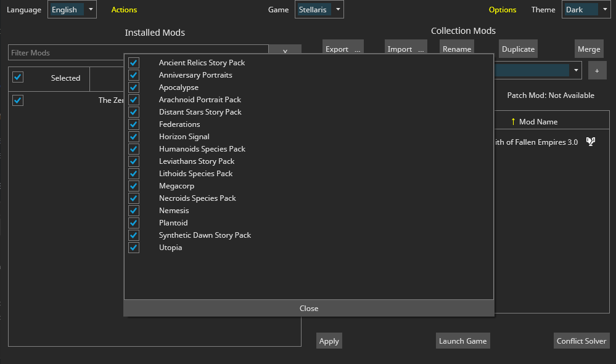Screen dimensions: 616x364
Task: Click the Ancient Relics Story Pack label
Action: (202, 63)
